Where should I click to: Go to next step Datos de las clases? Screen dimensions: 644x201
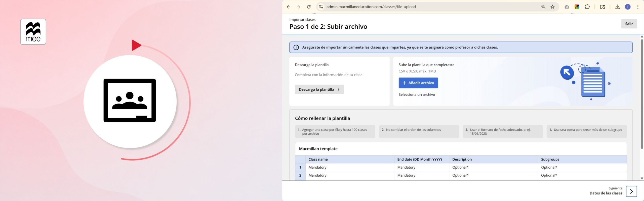coord(606,193)
